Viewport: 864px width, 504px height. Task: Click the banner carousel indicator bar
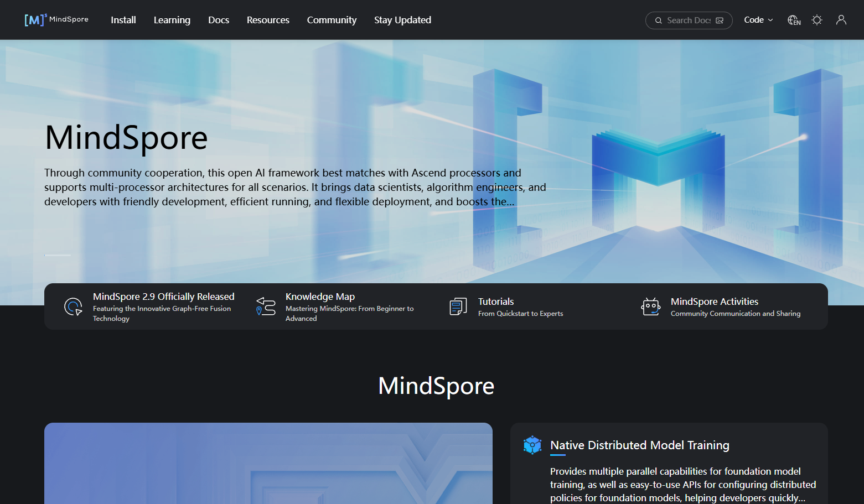click(x=58, y=255)
